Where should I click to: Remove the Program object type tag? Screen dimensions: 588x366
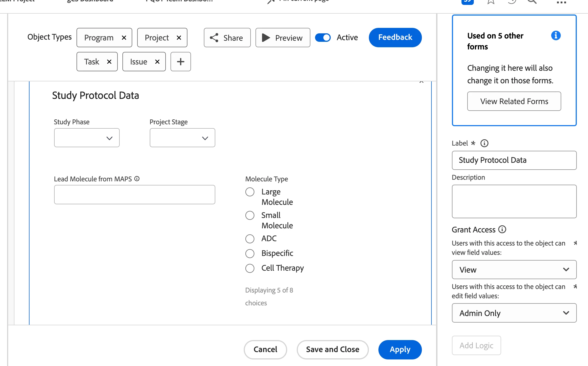point(124,38)
